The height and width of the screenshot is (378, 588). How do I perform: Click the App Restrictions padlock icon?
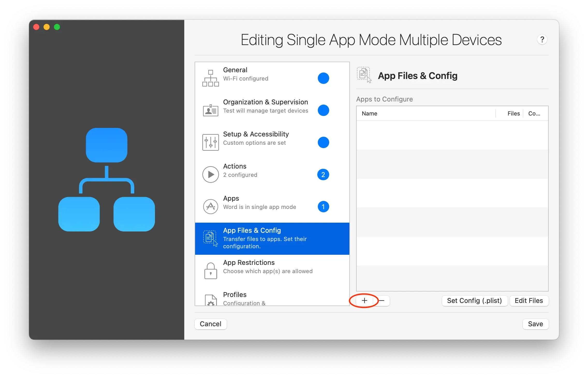tap(210, 270)
